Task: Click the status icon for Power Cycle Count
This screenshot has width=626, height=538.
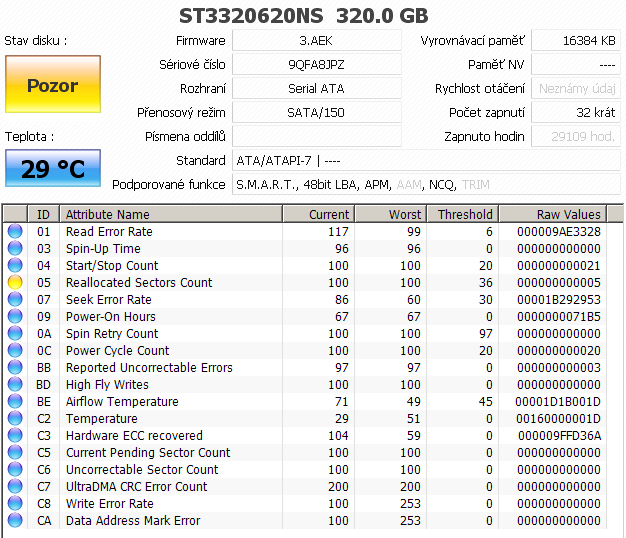Action: [x=15, y=350]
